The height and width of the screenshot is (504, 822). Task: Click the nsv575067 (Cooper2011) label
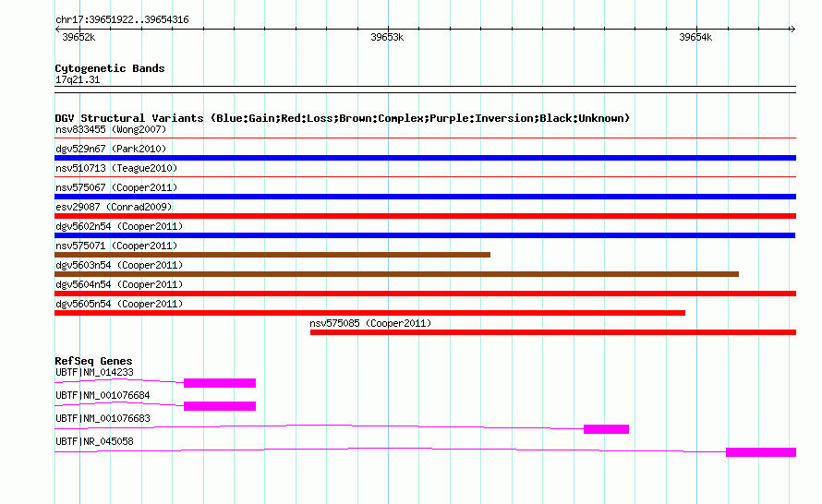pyautogui.click(x=116, y=187)
